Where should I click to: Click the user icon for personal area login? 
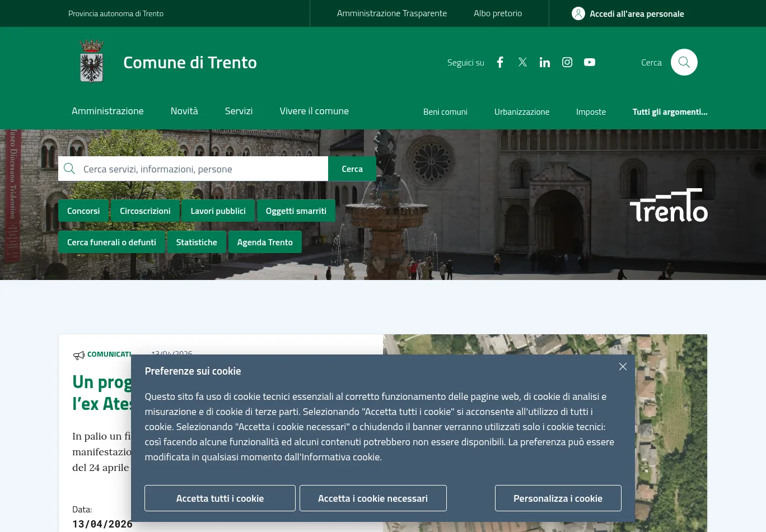578,13
